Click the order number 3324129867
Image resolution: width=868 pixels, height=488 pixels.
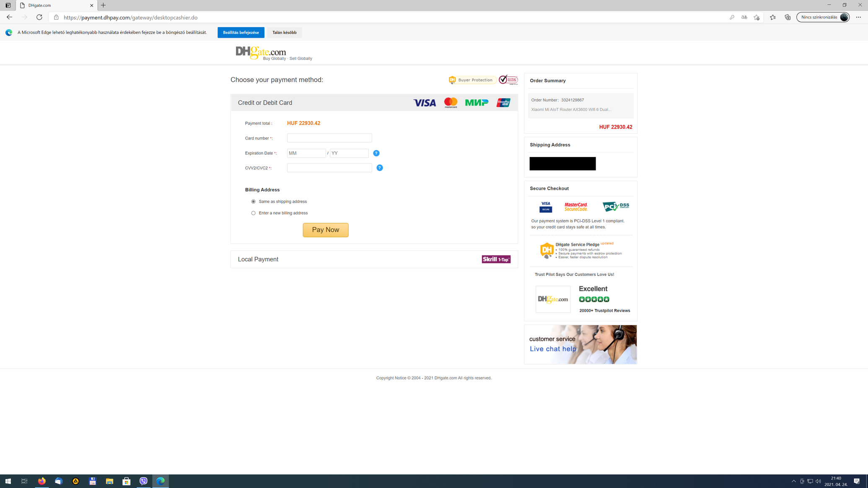(x=572, y=100)
